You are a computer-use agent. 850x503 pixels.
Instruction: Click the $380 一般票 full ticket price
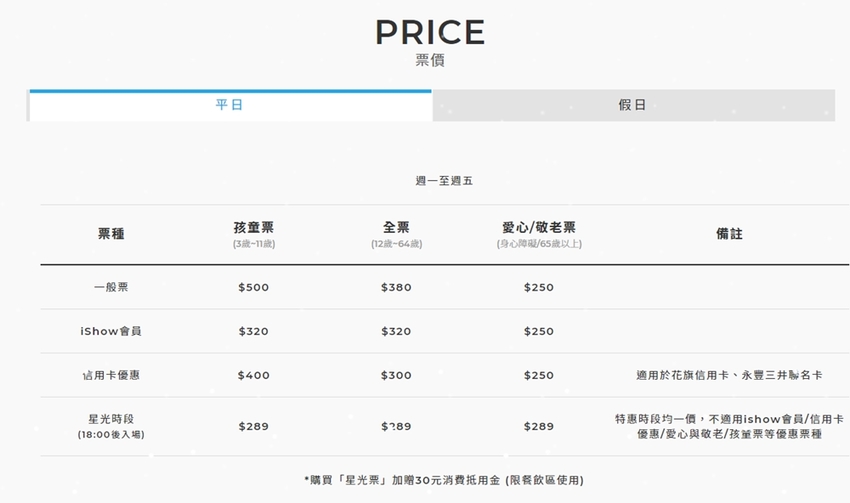click(396, 287)
